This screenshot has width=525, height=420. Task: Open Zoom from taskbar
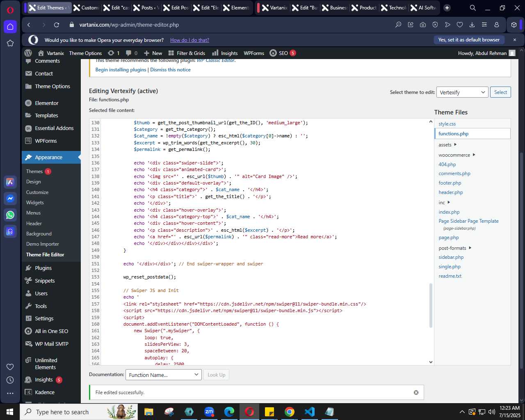click(x=209, y=412)
